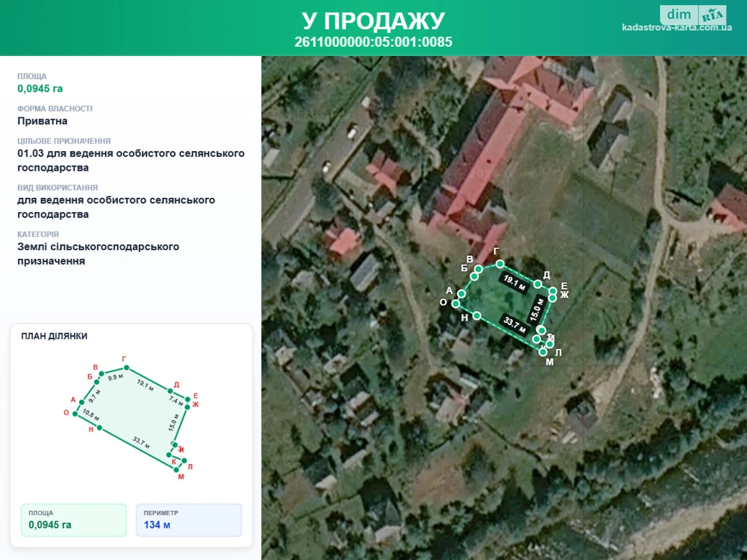Open the kadastrova-karta.com.ua link

coord(677,27)
